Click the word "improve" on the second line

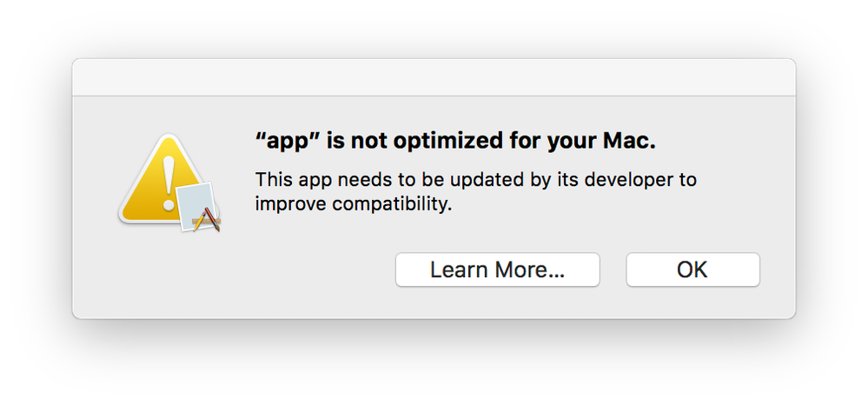tap(290, 205)
